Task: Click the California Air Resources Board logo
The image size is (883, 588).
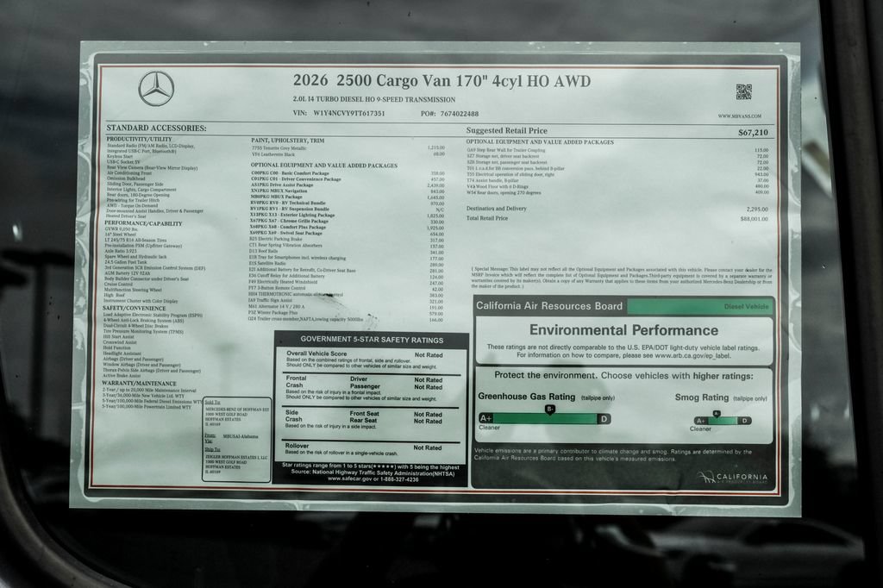Action: tap(731, 479)
